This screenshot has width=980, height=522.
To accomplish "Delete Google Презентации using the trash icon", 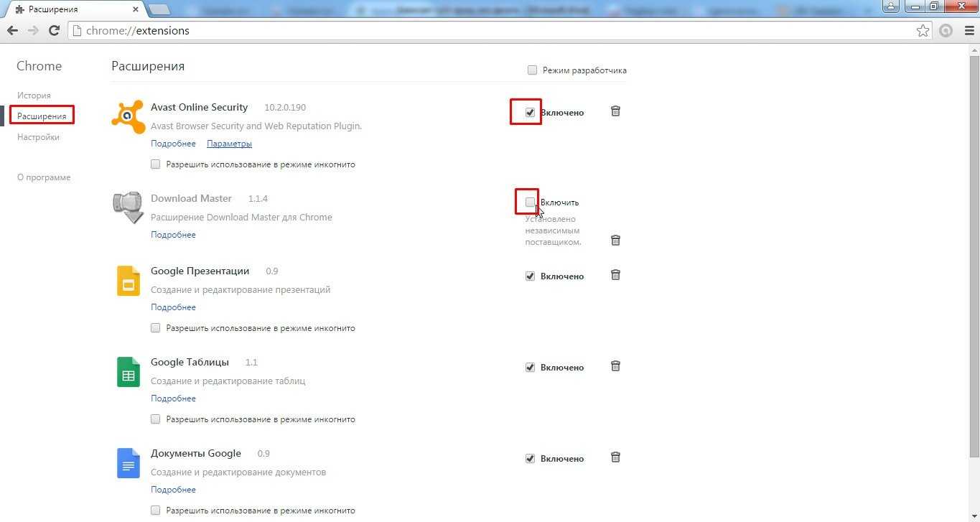I will point(615,275).
